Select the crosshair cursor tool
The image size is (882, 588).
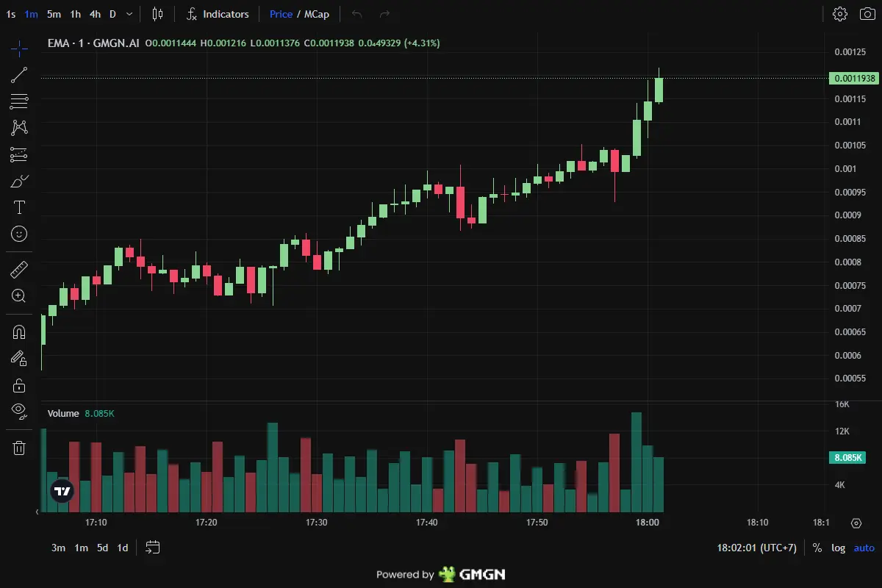pyautogui.click(x=19, y=49)
